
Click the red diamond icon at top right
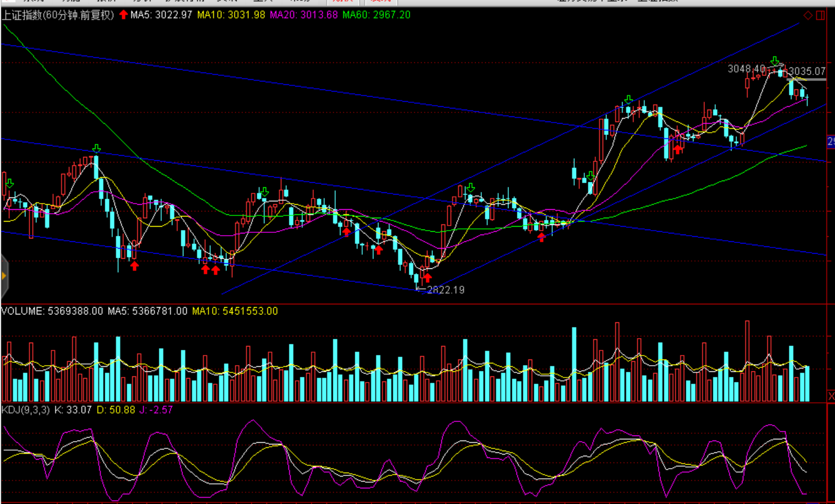pyautogui.click(x=808, y=15)
